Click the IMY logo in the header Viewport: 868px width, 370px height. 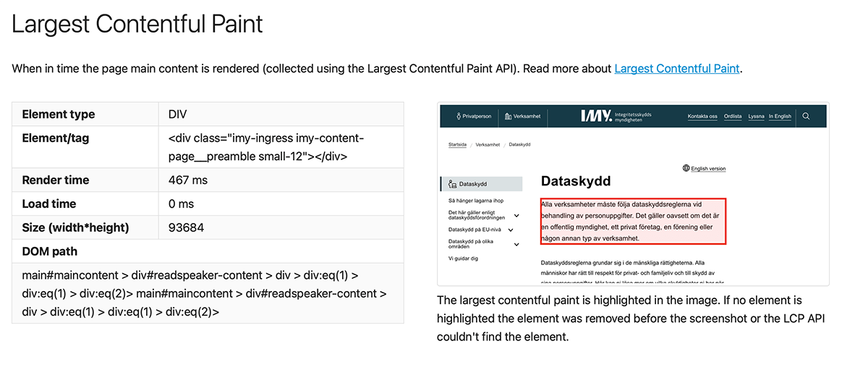596,116
